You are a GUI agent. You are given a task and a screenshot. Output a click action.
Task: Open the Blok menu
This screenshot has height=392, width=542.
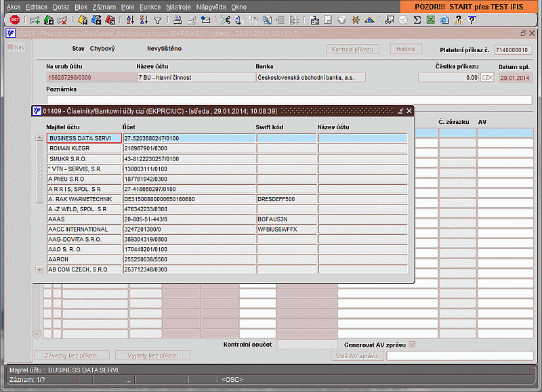(81, 7)
